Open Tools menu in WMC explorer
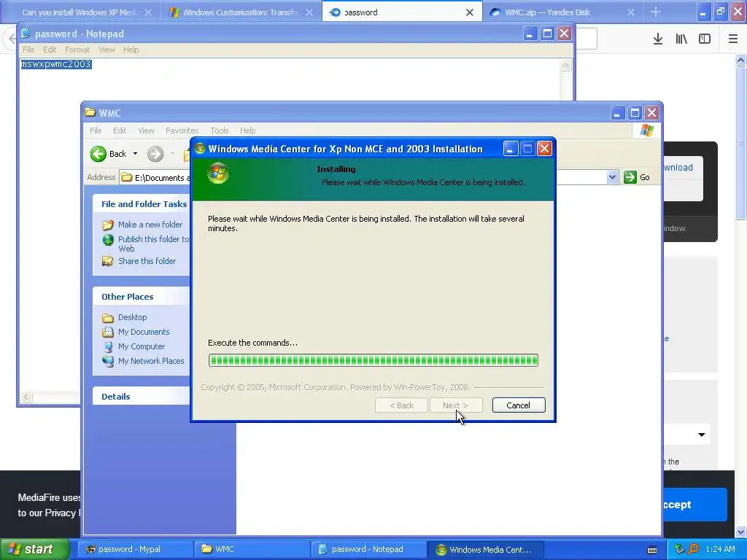This screenshot has height=560, width=747. 219,131
